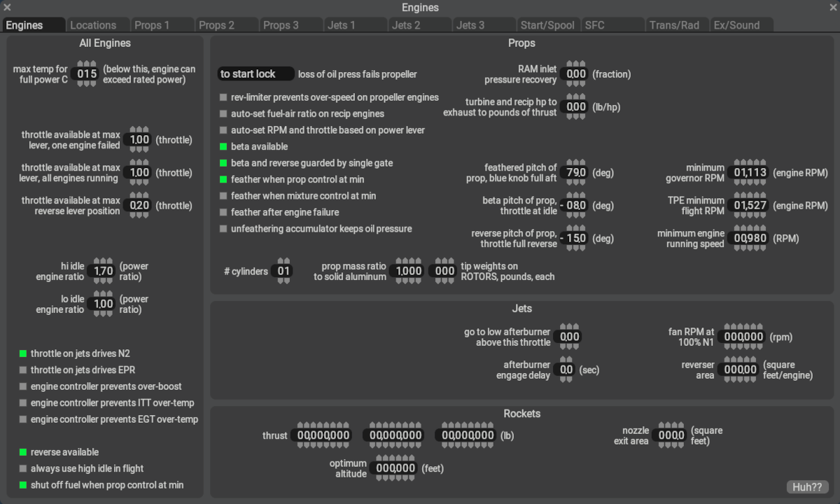Enable always use high idle in flight

pyautogui.click(x=23, y=468)
